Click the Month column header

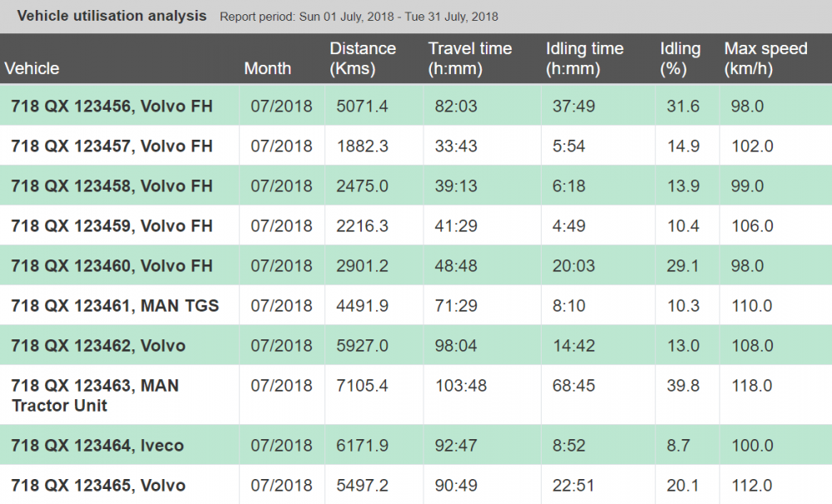tap(267, 68)
